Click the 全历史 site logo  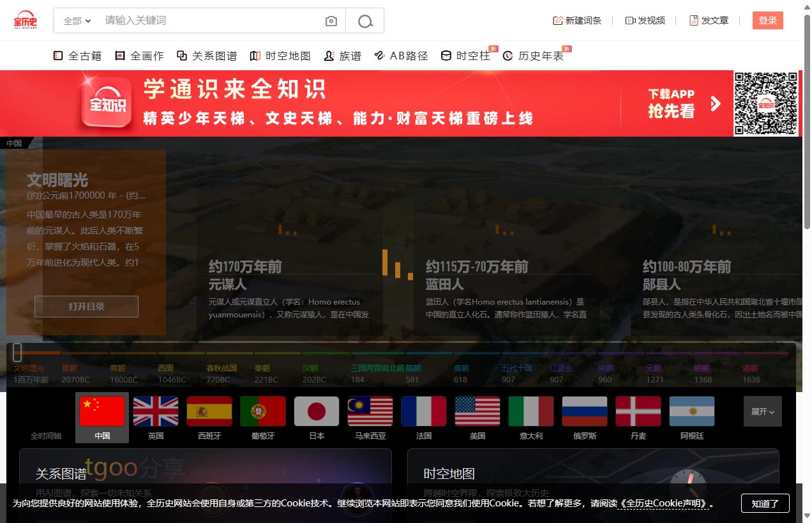[26, 20]
